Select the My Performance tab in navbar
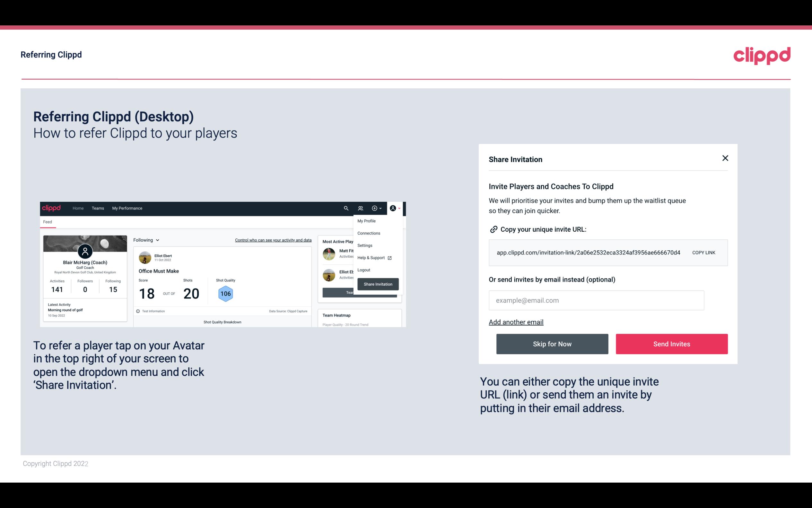 click(127, 208)
